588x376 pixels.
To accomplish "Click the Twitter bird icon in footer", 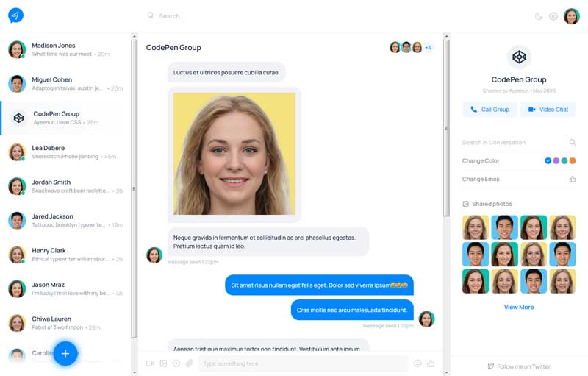I will click(490, 366).
